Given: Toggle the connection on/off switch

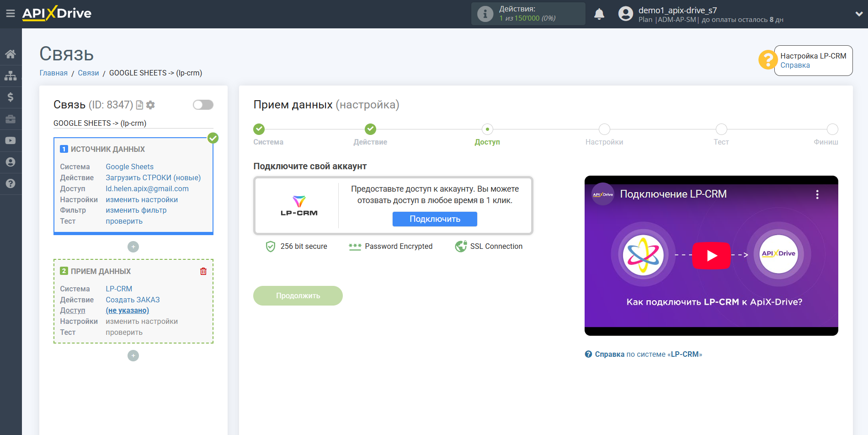Looking at the screenshot, I should [203, 105].
